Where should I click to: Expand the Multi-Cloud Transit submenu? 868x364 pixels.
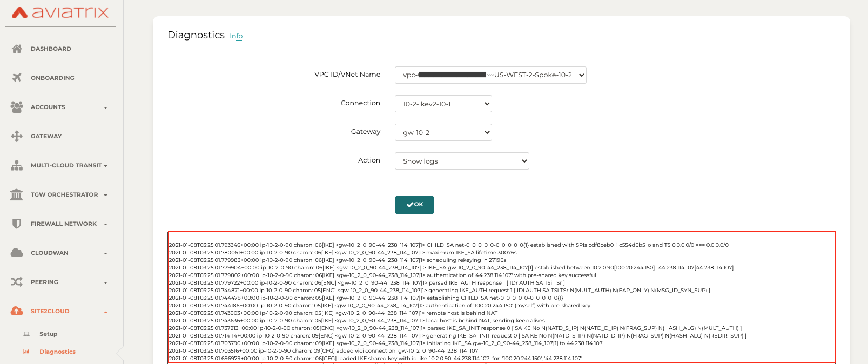(105, 166)
